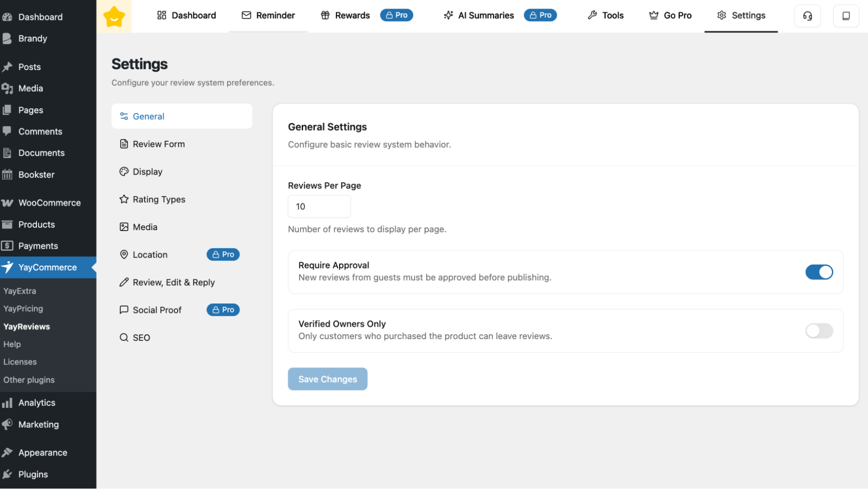Open the headset support icon

[x=808, y=16]
